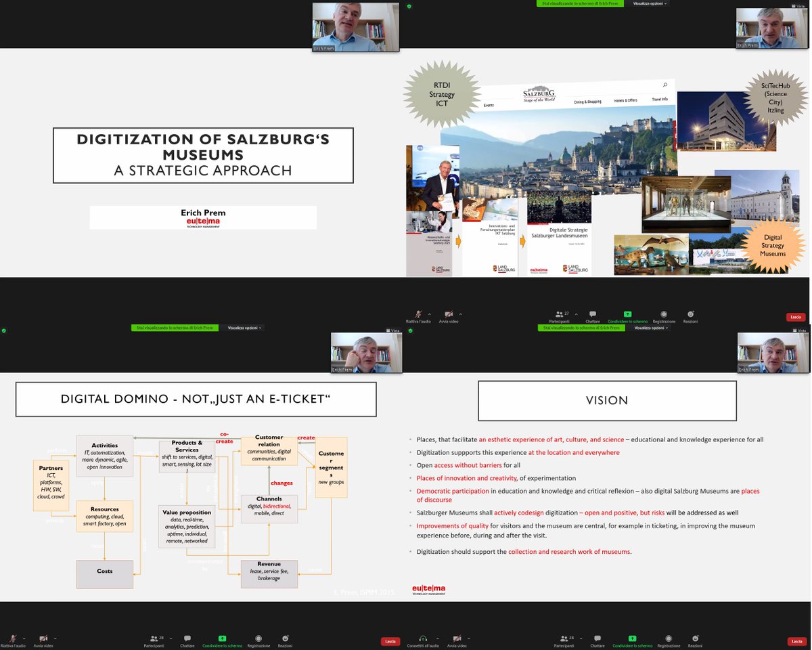Open Visualizza opzioni above the Vision slide
The width and height of the screenshot is (812, 650).
coord(650,328)
